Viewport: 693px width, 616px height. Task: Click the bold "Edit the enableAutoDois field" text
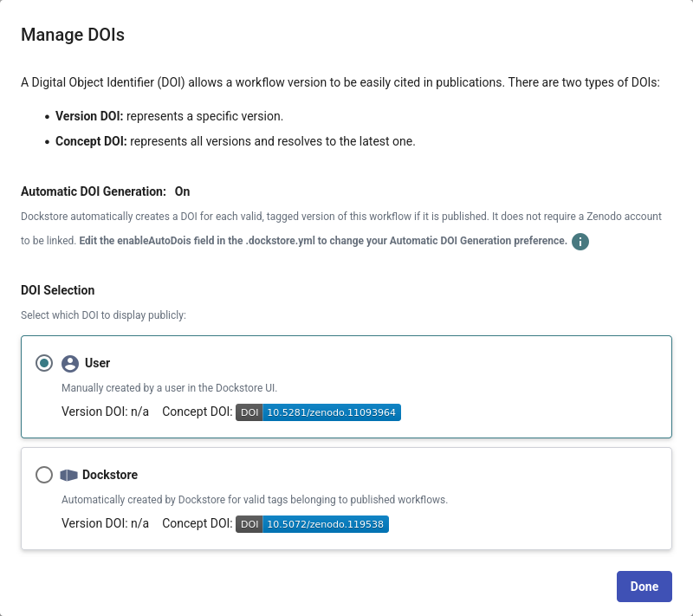click(322, 241)
